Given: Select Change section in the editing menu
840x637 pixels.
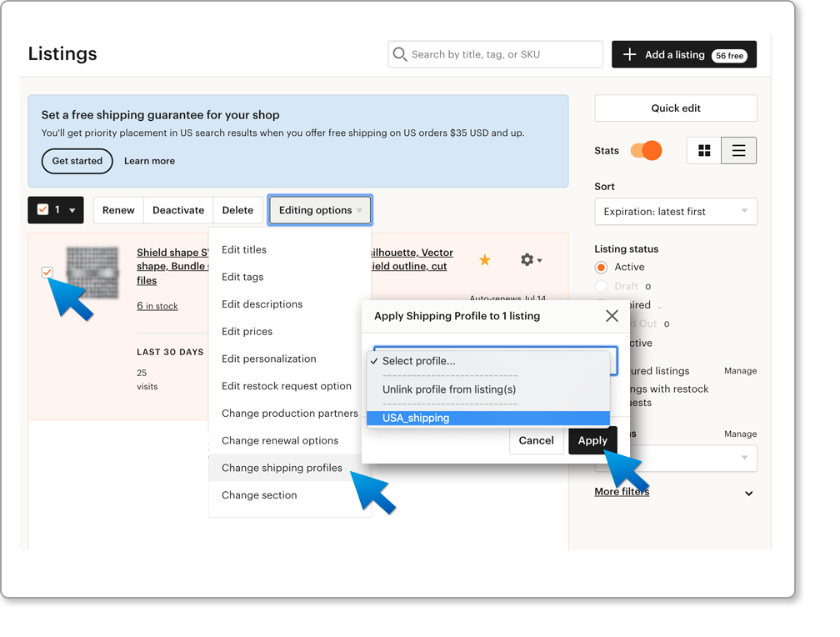Looking at the screenshot, I should tap(258, 494).
